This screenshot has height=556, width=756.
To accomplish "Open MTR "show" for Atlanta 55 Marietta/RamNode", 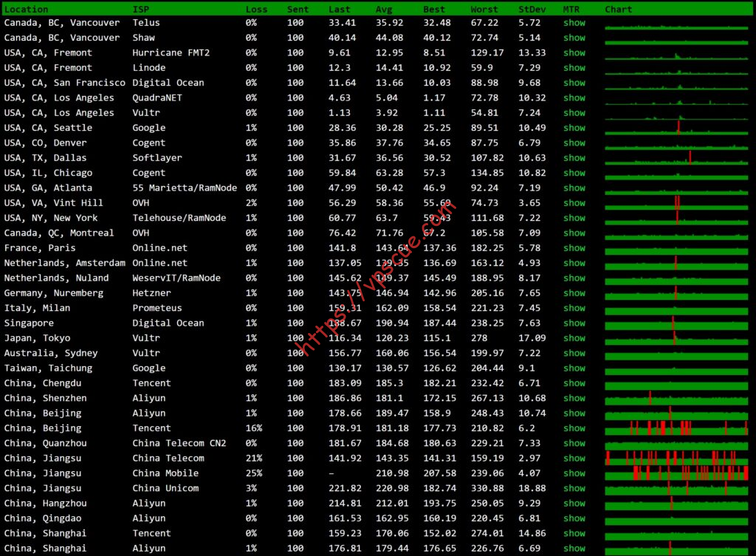I will coord(574,188).
